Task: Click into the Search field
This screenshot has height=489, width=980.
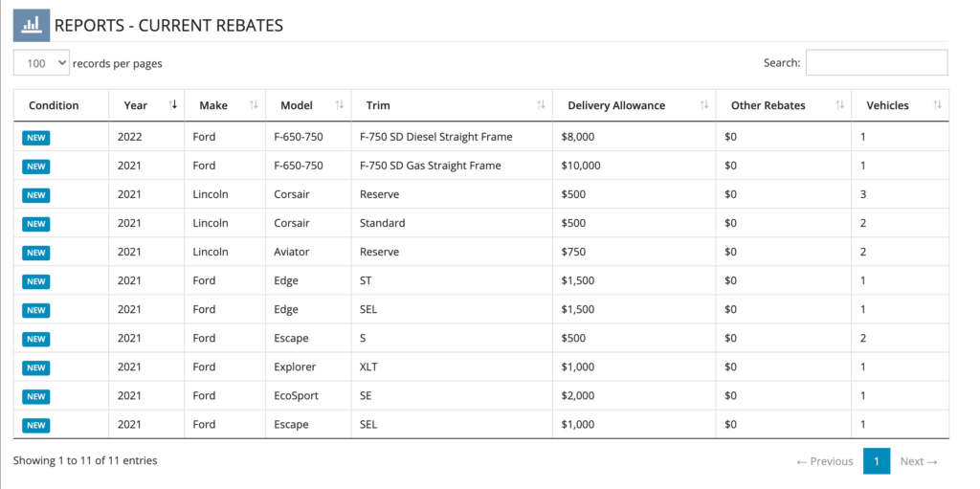Action: point(877,62)
